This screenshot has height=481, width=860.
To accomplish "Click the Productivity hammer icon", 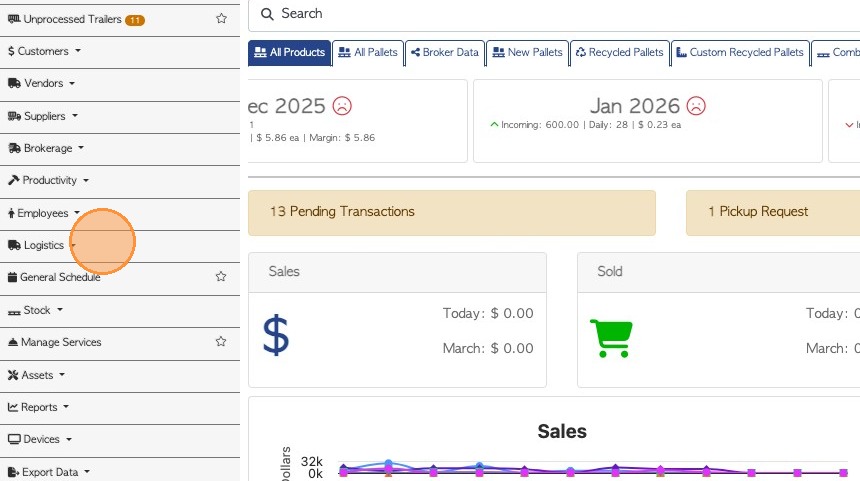I will pyautogui.click(x=14, y=180).
